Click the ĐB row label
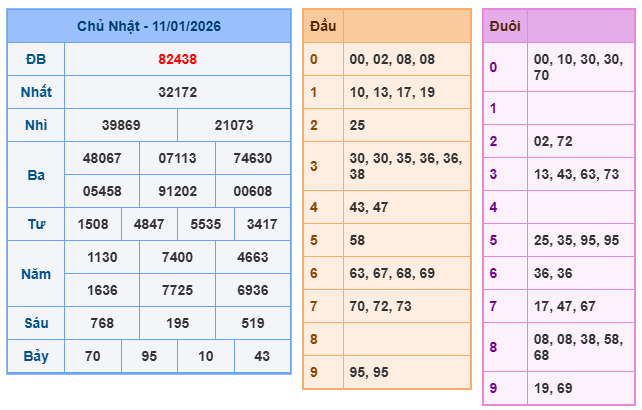Viewport: 642px width, 410px height. pyautogui.click(x=36, y=59)
